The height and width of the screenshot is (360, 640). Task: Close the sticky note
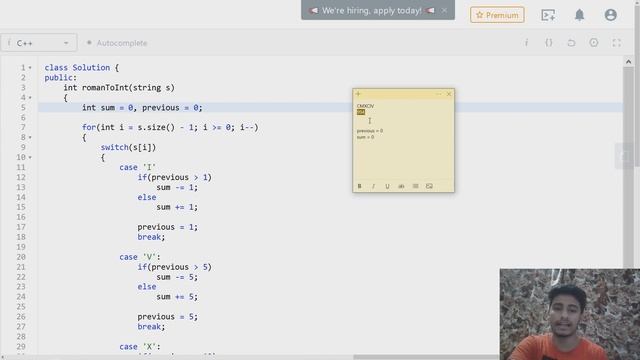pyautogui.click(x=449, y=94)
